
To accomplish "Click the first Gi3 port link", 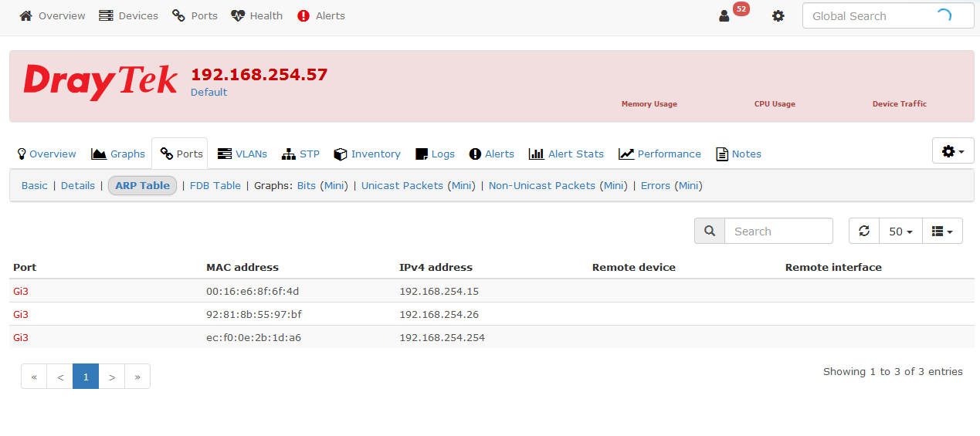I will click(21, 292).
